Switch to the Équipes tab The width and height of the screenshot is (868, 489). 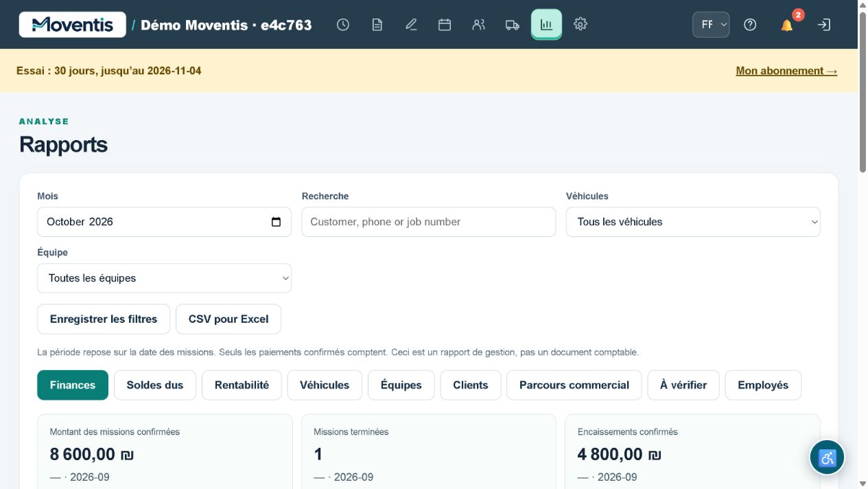401,385
